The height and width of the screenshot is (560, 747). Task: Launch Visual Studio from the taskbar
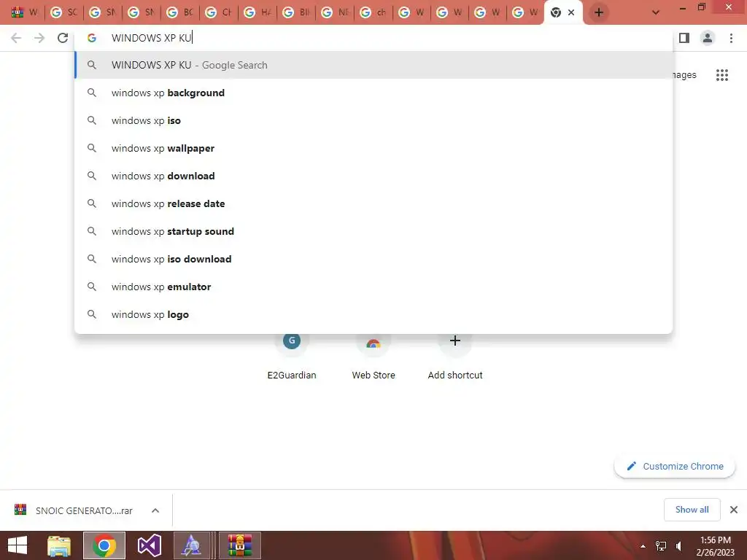click(149, 545)
